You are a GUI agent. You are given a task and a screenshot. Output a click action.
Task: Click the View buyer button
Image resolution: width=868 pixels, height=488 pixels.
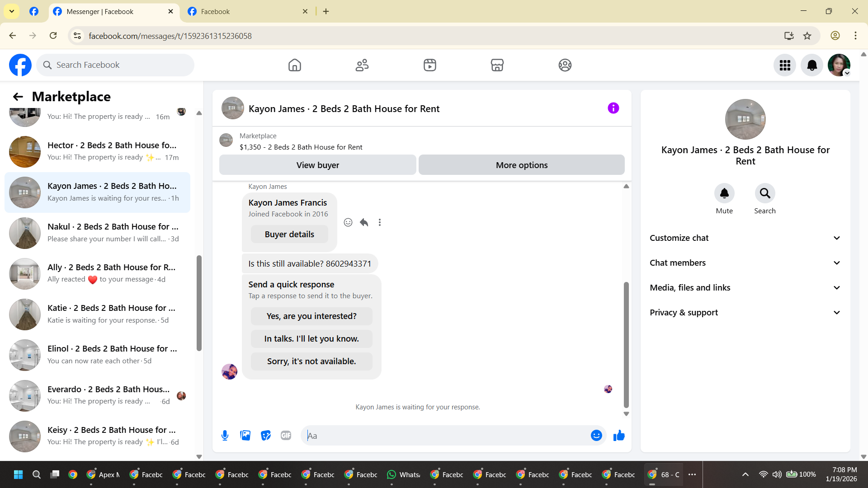317,165
